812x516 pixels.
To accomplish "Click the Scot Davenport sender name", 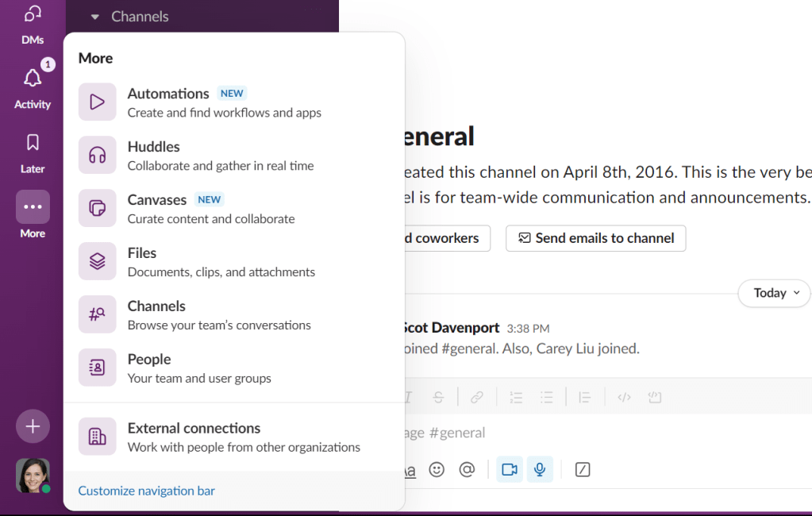I will [x=451, y=328].
